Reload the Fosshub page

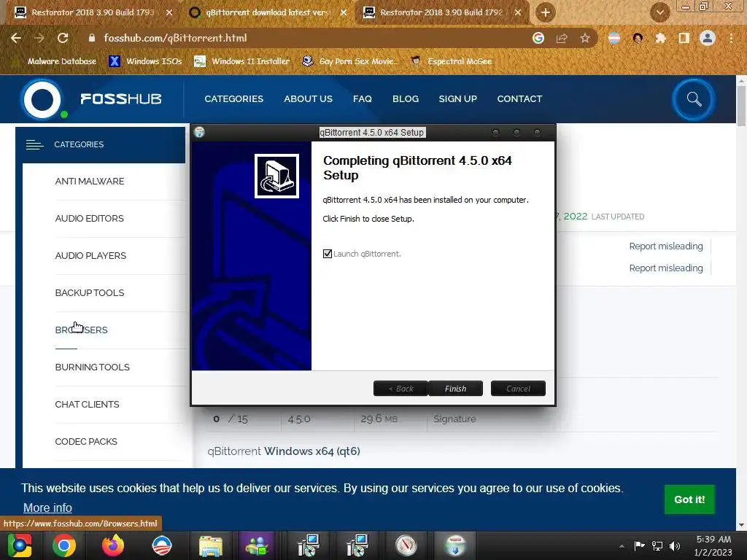[x=63, y=38]
